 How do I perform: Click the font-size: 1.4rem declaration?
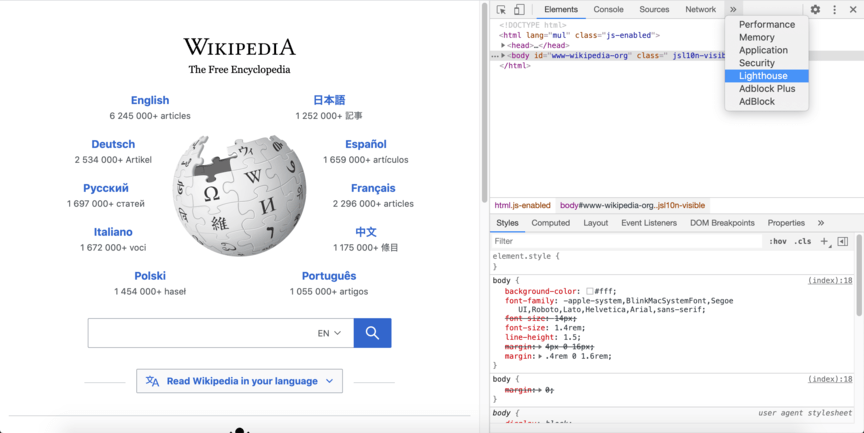click(545, 328)
